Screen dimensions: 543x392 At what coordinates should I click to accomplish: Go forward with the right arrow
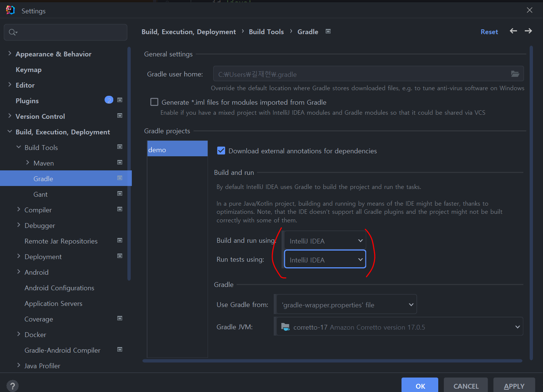[x=528, y=31]
